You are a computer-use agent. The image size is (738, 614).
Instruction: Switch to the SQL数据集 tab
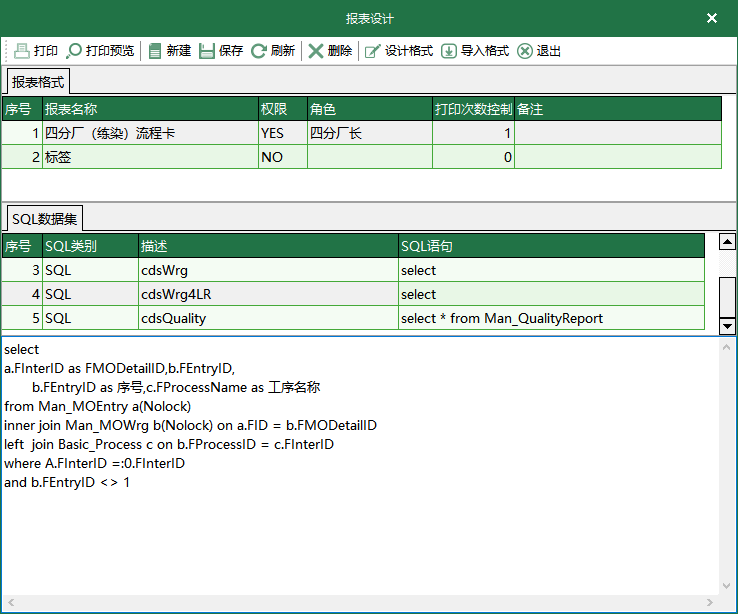point(45,219)
